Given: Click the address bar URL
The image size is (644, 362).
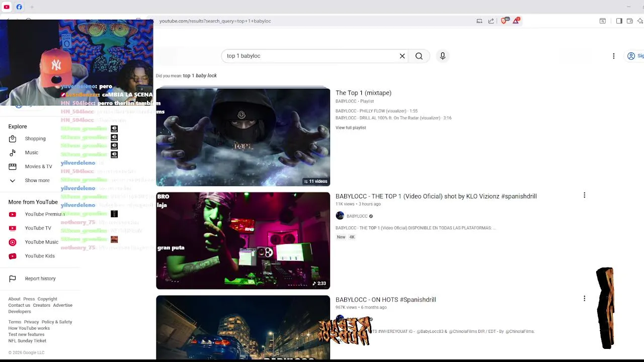Looking at the screenshot, I should point(215,21).
